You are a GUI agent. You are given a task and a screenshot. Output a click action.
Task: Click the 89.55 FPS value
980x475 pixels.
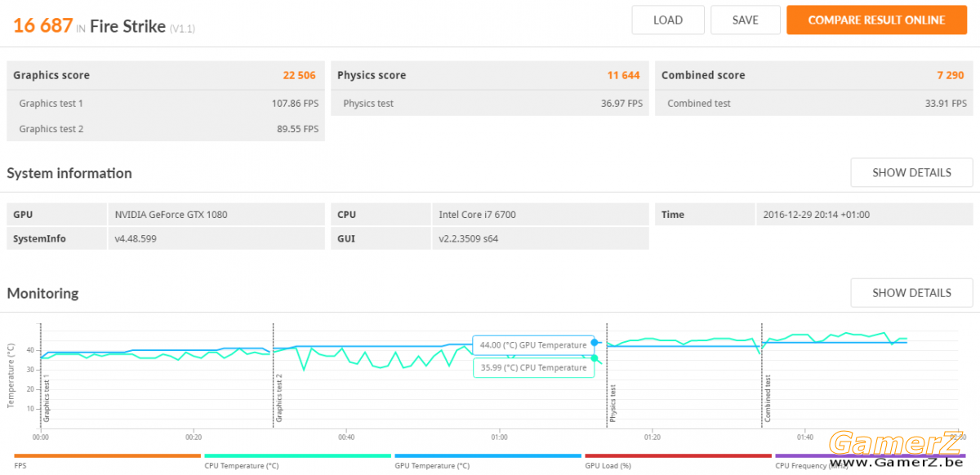298,129
